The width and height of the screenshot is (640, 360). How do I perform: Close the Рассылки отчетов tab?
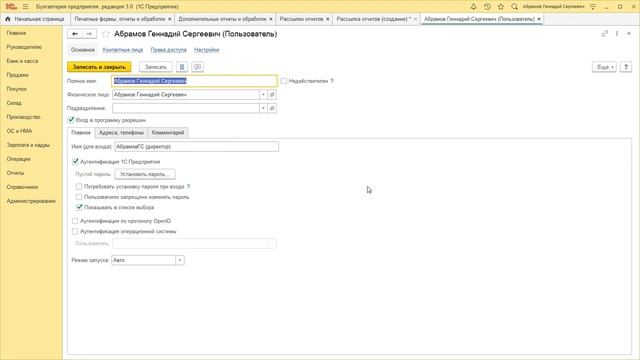(327, 19)
